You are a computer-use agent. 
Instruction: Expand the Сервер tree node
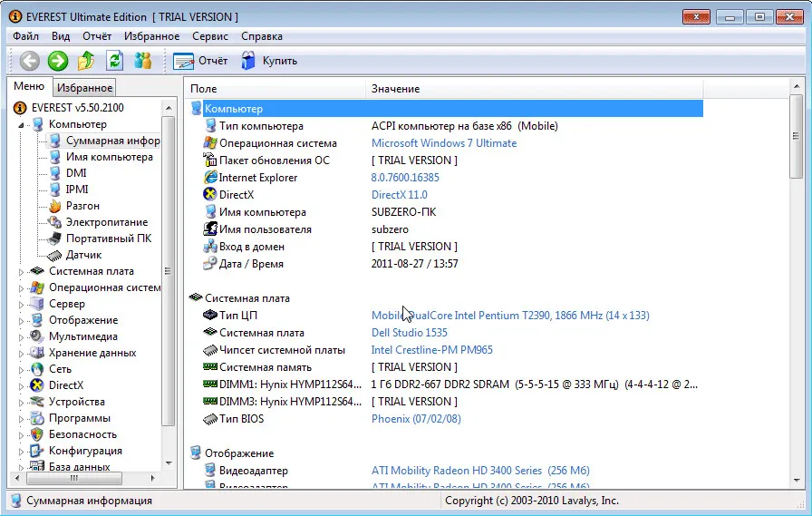click(x=21, y=304)
